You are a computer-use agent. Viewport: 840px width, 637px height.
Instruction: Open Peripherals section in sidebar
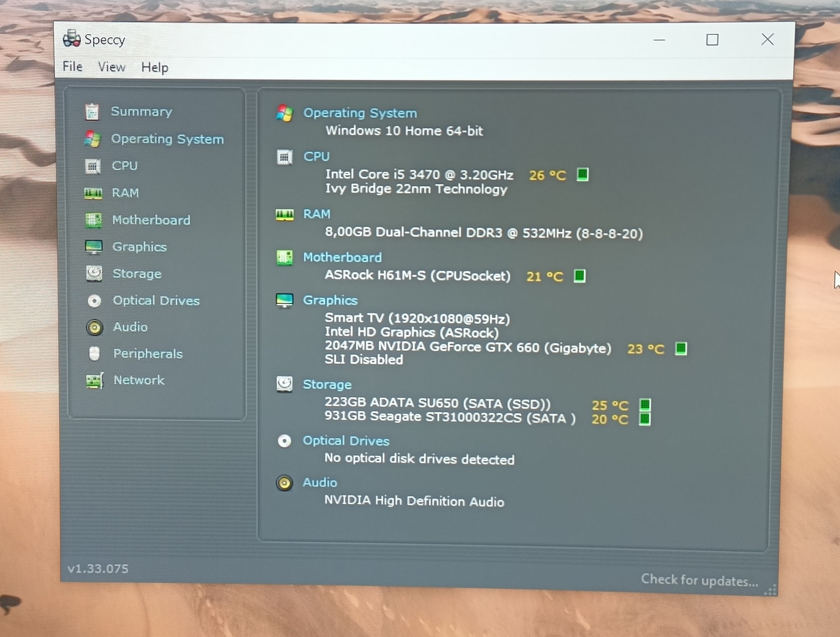147,354
